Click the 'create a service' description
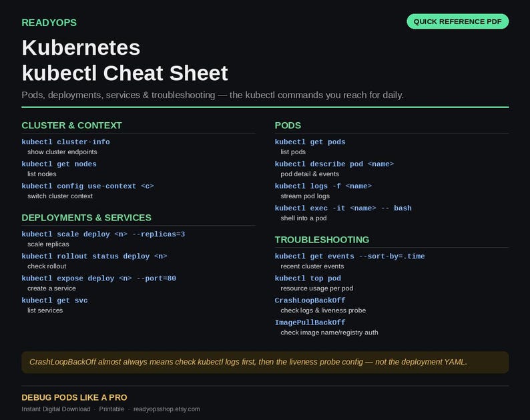The width and height of the screenshot is (530, 420). (51, 288)
